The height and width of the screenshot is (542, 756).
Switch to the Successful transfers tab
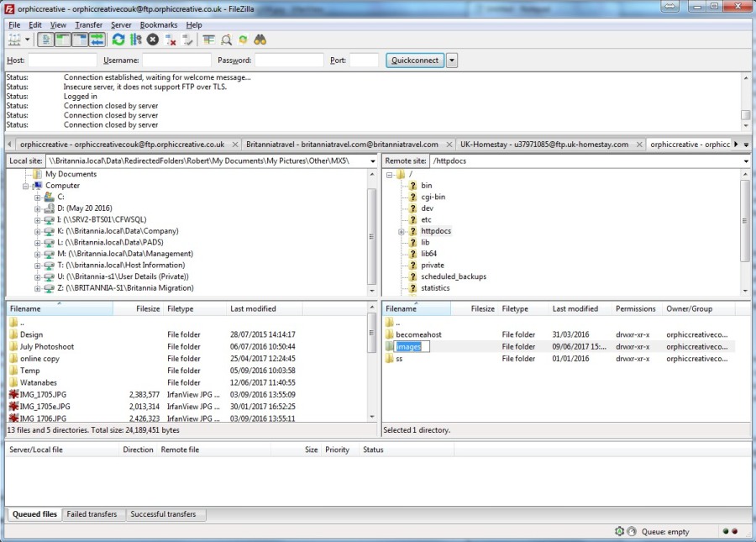[164, 514]
